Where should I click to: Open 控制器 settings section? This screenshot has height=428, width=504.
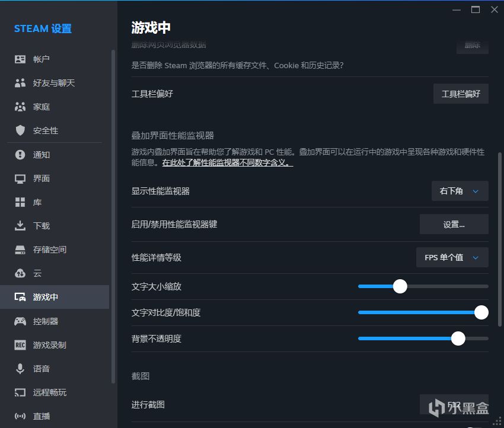(55, 321)
